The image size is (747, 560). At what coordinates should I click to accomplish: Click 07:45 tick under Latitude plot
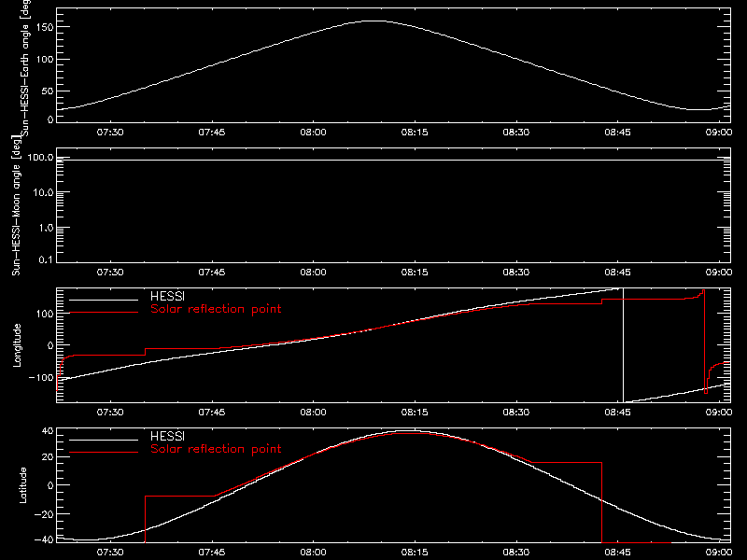(212, 552)
